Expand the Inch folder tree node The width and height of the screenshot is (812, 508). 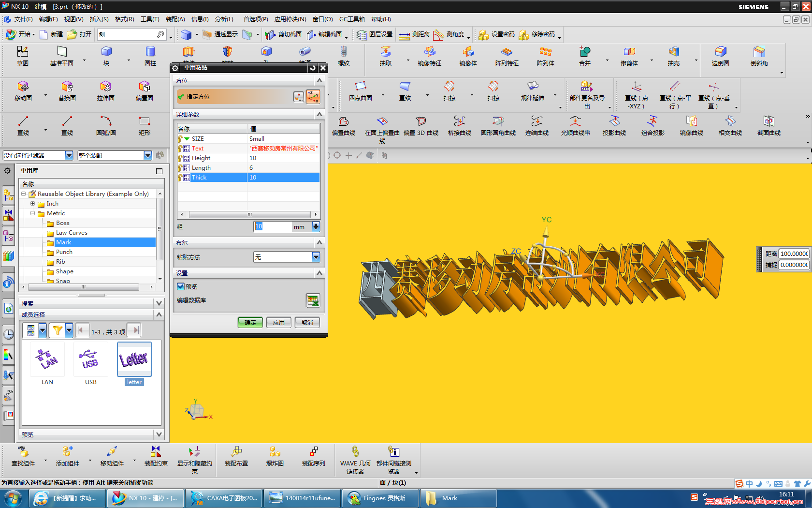pyautogui.click(x=33, y=204)
